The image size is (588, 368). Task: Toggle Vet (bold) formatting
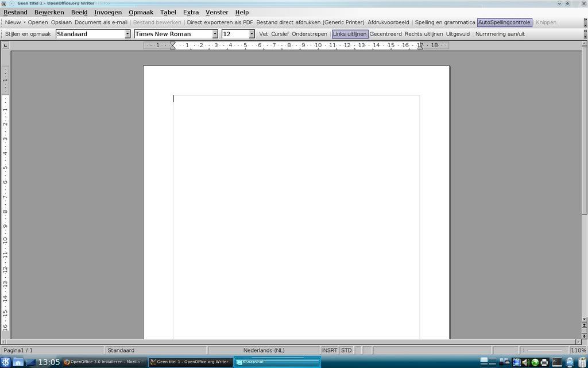pos(263,34)
